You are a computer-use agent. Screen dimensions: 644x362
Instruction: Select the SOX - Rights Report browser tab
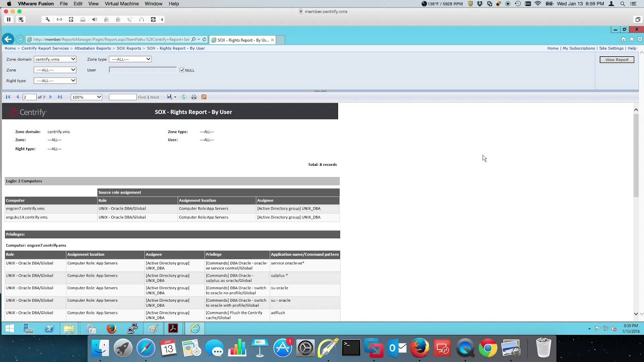click(243, 40)
